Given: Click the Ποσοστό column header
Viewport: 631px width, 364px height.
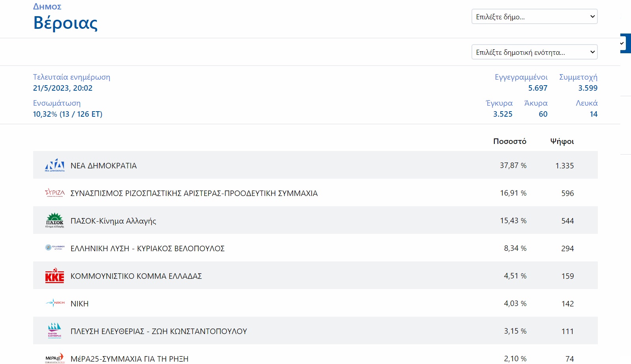Looking at the screenshot, I should pyautogui.click(x=510, y=141).
